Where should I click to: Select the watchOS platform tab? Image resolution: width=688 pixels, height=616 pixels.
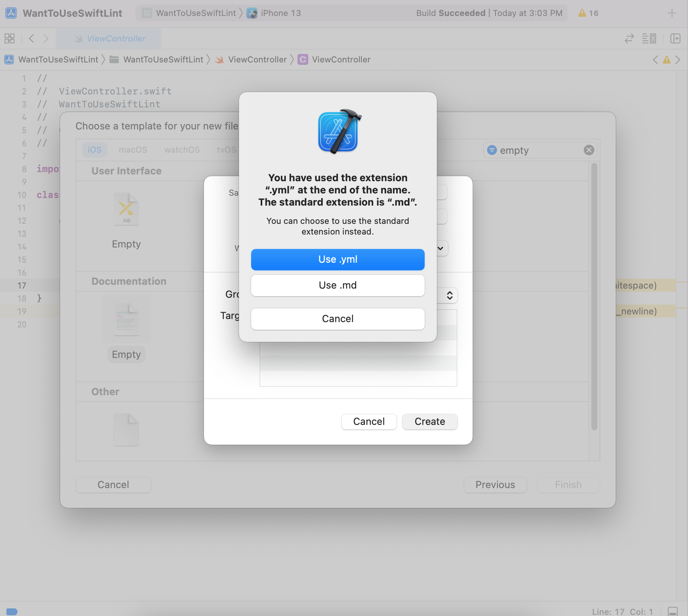pos(182,150)
